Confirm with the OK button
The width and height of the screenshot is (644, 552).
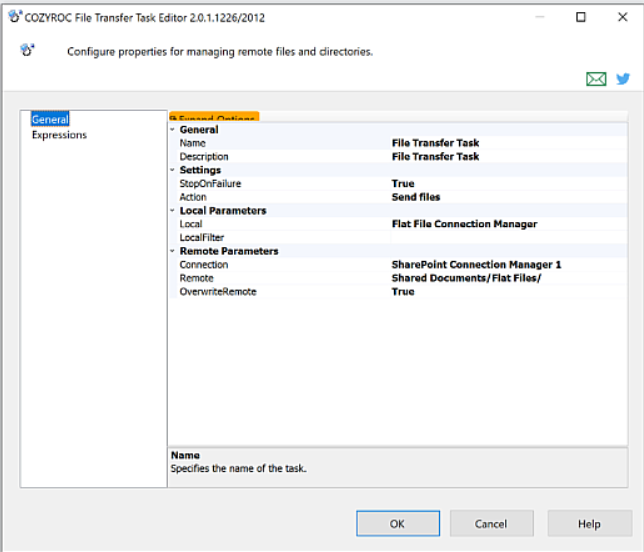398,524
